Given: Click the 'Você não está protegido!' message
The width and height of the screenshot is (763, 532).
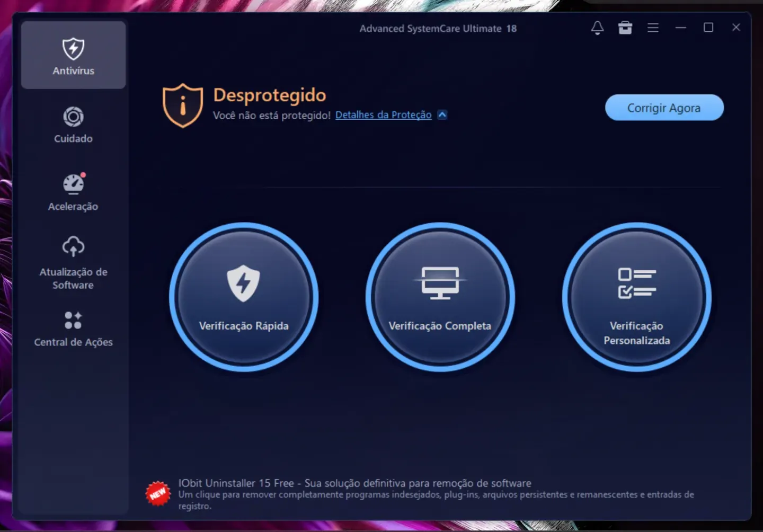Looking at the screenshot, I should click(x=272, y=115).
